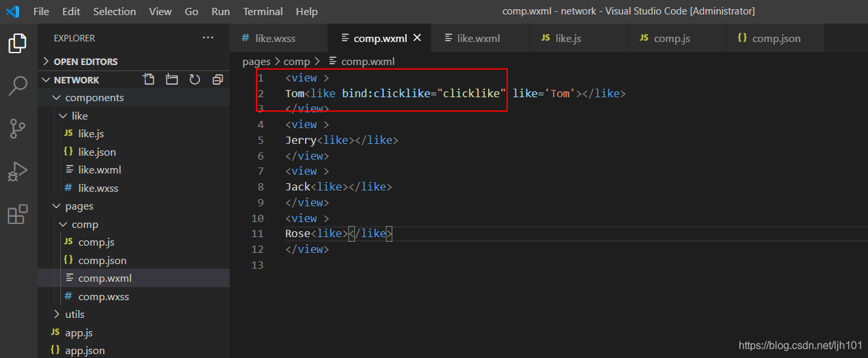Open comp.js in the file tree
This screenshot has height=358, width=868.
tap(133, 242)
